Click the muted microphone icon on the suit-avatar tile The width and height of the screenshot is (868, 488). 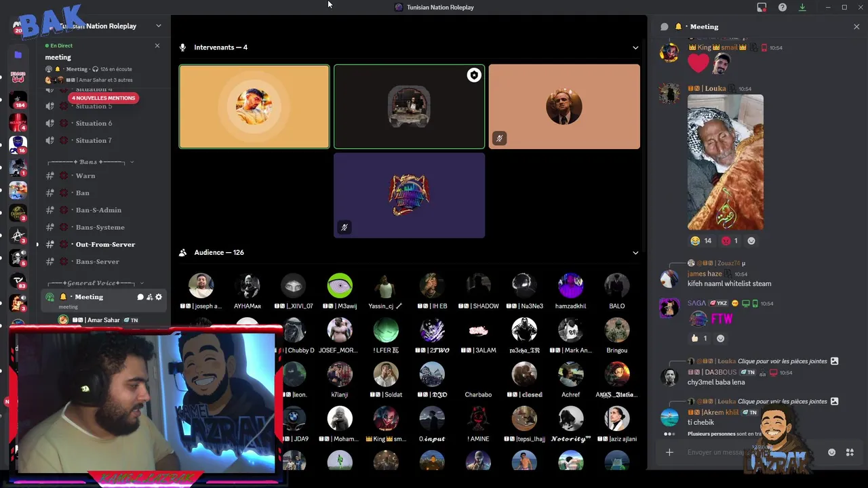(499, 138)
